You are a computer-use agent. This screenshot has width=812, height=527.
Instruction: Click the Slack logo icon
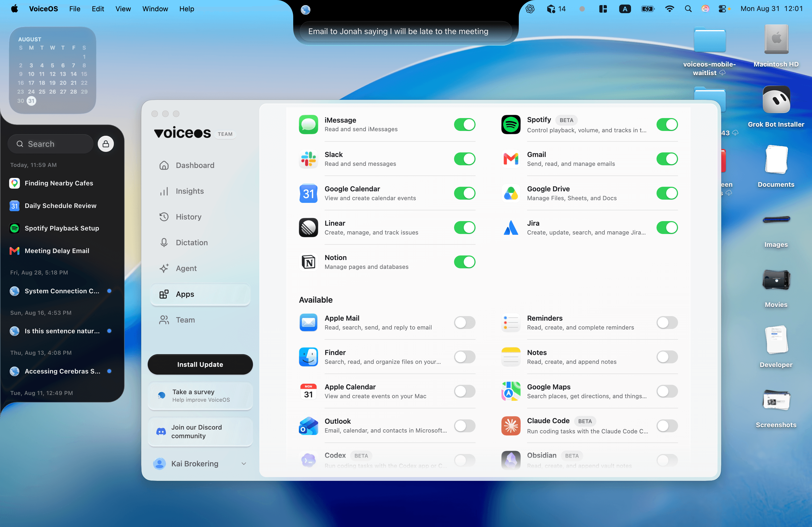click(x=309, y=159)
